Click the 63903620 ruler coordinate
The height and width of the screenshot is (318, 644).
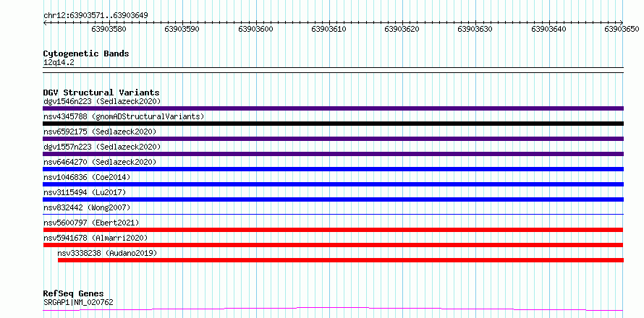click(402, 29)
